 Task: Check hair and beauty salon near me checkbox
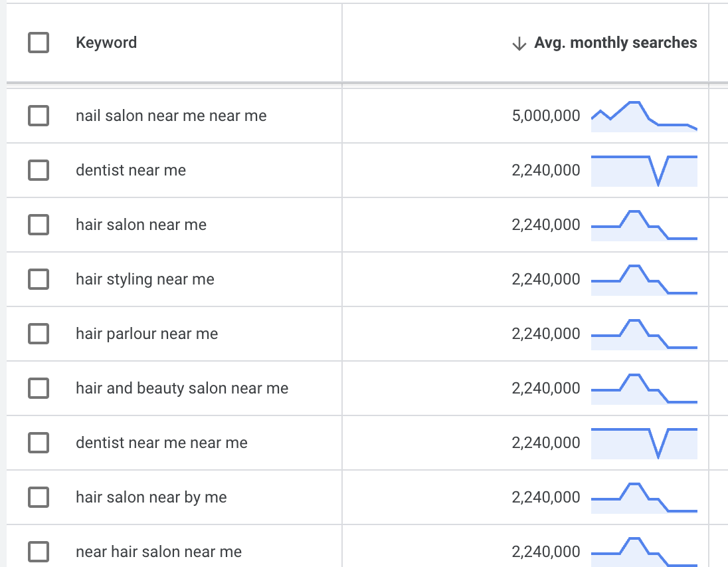[x=39, y=389]
